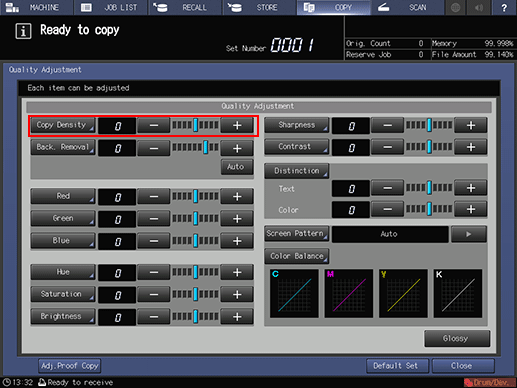Open the Magenta tone curve thumbnail
This screenshot has height=388, width=517.
pos(349,293)
